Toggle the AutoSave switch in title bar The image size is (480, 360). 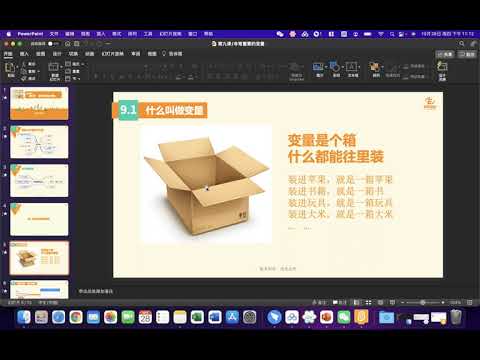click(x=53, y=44)
